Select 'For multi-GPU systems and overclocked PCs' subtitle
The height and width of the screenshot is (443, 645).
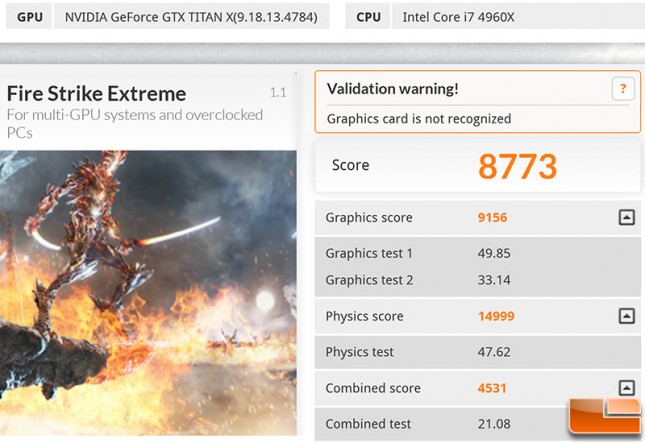tap(135, 123)
